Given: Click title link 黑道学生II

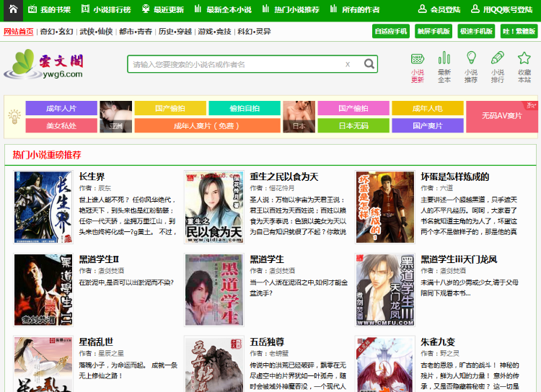Looking at the screenshot, I should 99,259.
